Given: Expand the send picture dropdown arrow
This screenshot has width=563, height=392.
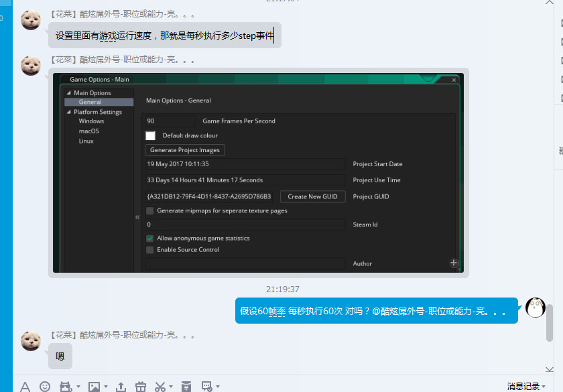Looking at the screenshot, I should pyautogui.click(x=106, y=387).
